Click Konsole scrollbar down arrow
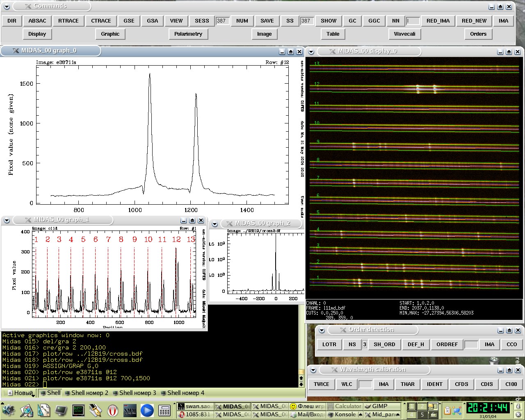The image size is (525, 420). [x=301, y=384]
